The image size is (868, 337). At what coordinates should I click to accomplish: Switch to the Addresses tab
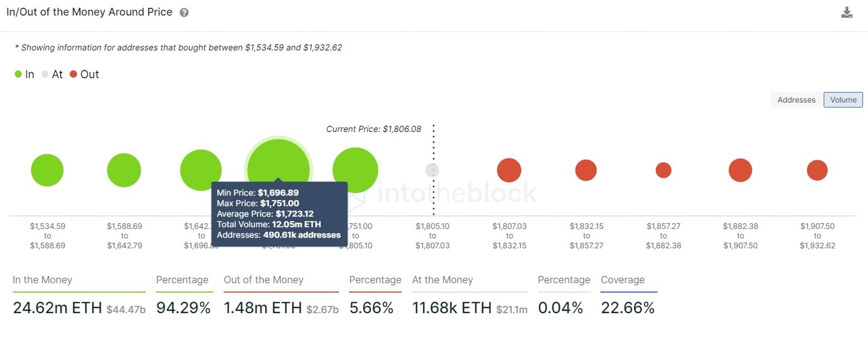pyautogui.click(x=796, y=100)
